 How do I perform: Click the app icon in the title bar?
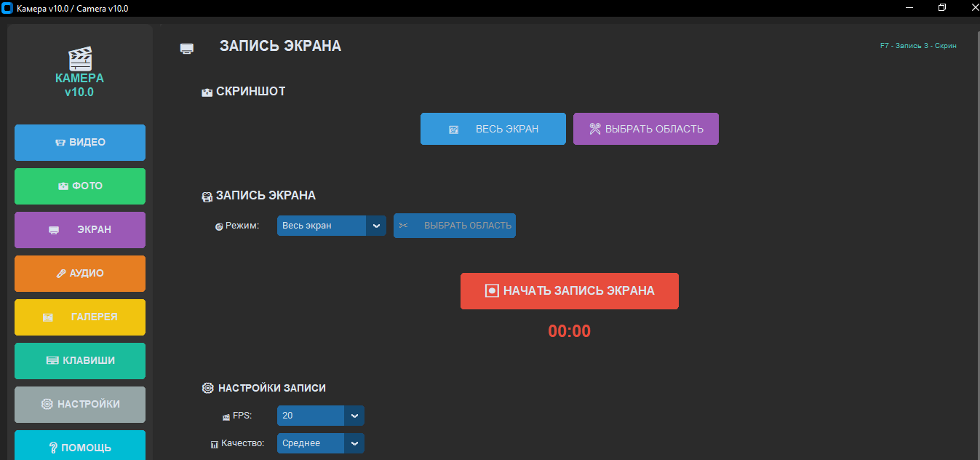click(x=8, y=8)
